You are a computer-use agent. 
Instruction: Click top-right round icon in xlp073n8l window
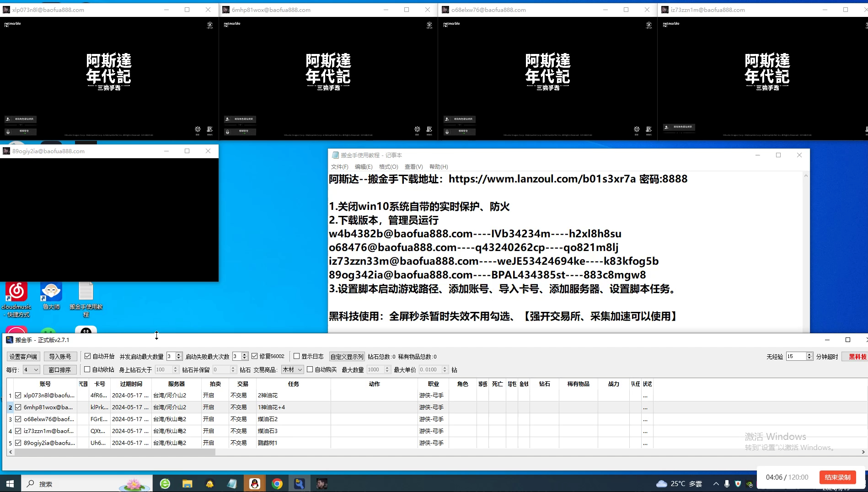click(210, 25)
